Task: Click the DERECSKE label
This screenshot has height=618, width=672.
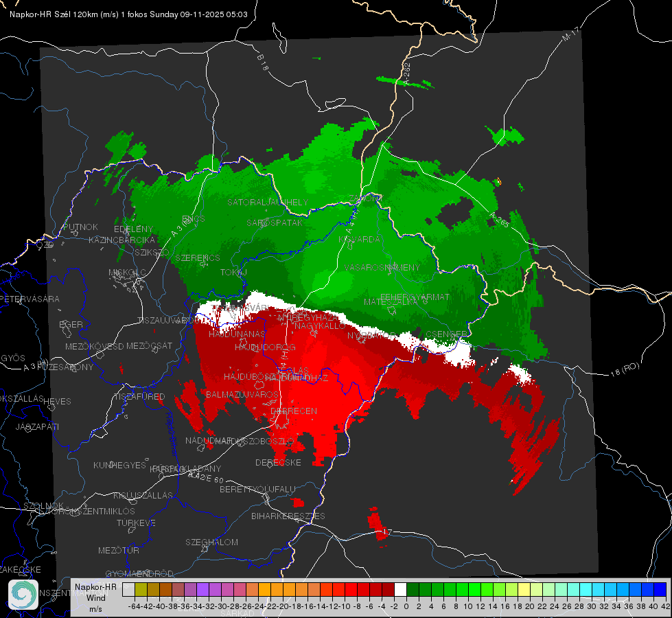Action: pyautogui.click(x=278, y=462)
